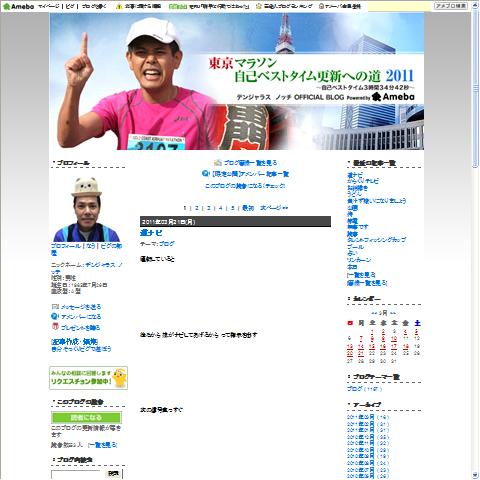Open the 一覧を見る link beside the reader count
The height and width of the screenshot is (480, 480).
click(103, 445)
